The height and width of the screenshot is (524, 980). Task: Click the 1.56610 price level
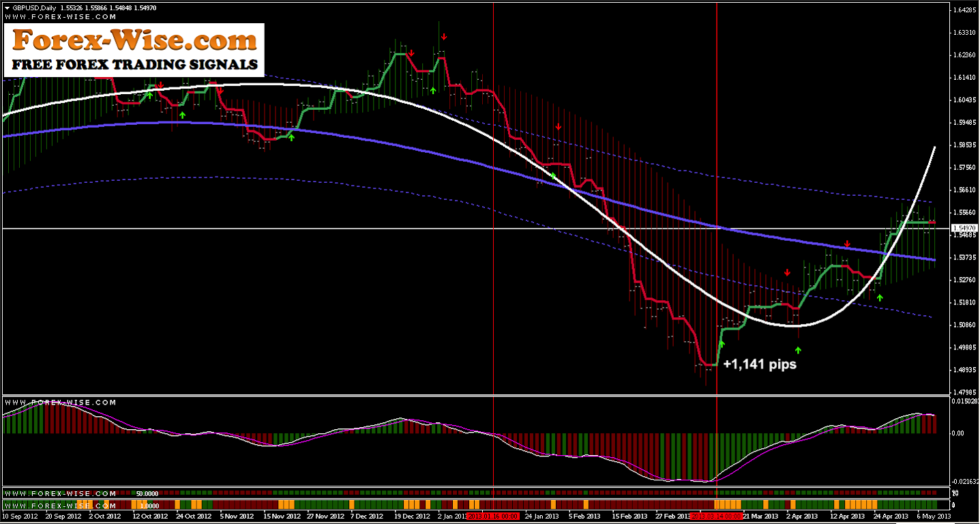[x=965, y=190]
